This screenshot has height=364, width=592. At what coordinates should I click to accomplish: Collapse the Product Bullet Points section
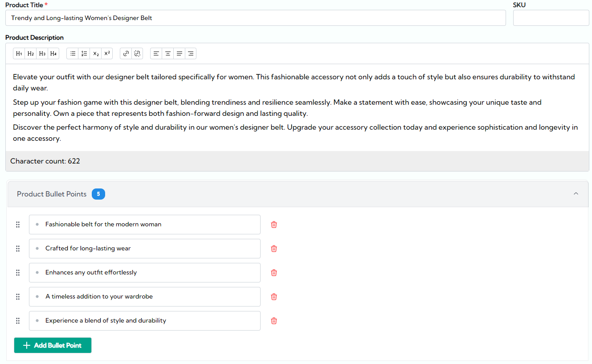coord(576,194)
